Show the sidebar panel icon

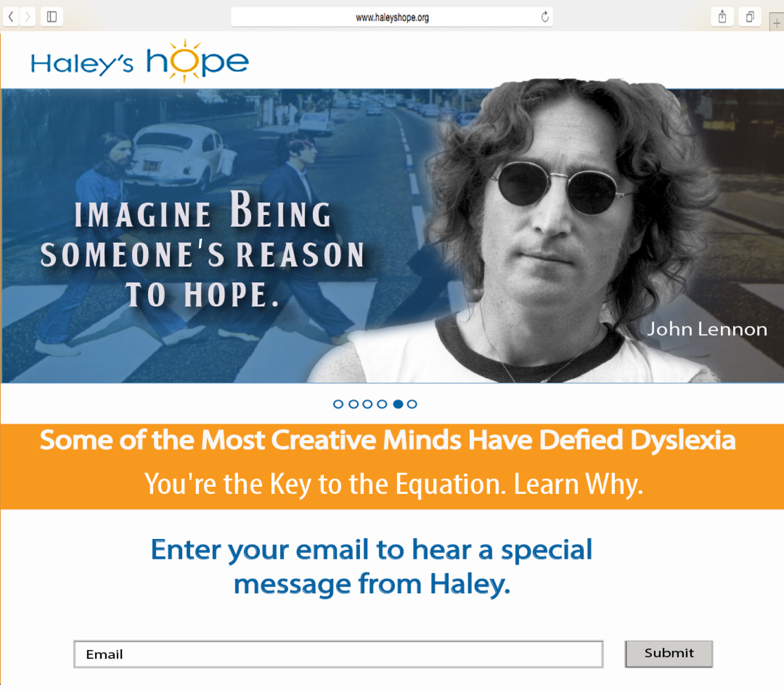click(x=51, y=17)
